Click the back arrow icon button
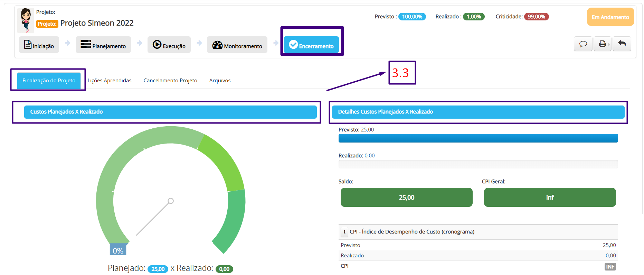The width and height of the screenshot is (644, 275). 622,44
